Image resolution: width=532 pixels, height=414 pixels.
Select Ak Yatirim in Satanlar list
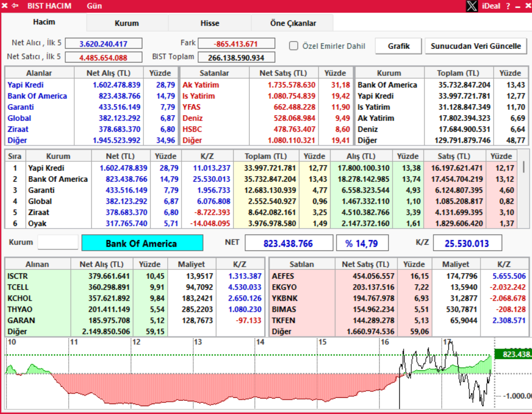[x=200, y=85]
